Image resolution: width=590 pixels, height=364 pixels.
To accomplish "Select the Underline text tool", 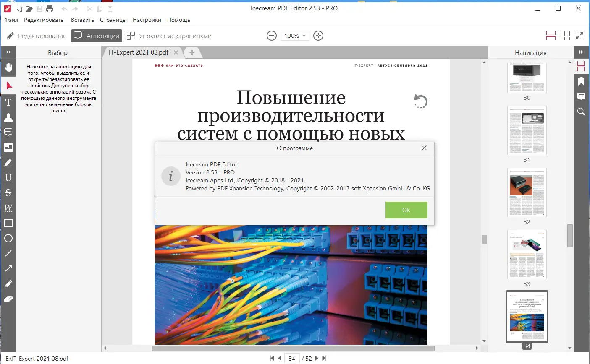I will [x=8, y=178].
